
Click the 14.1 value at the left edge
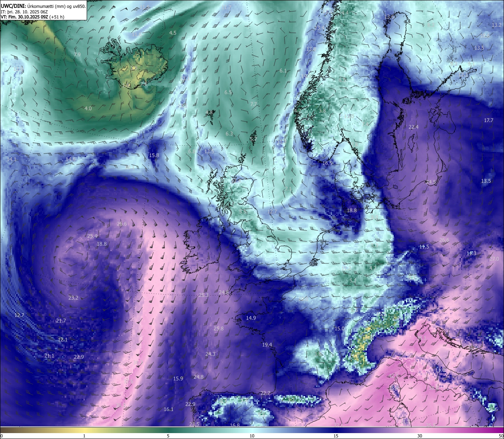[x=12, y=159]
